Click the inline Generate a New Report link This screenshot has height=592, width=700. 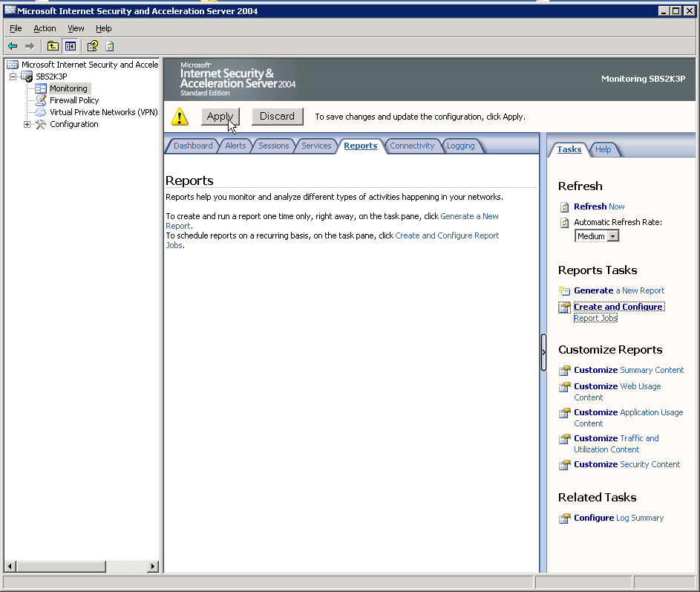click(x=469, y=216)
